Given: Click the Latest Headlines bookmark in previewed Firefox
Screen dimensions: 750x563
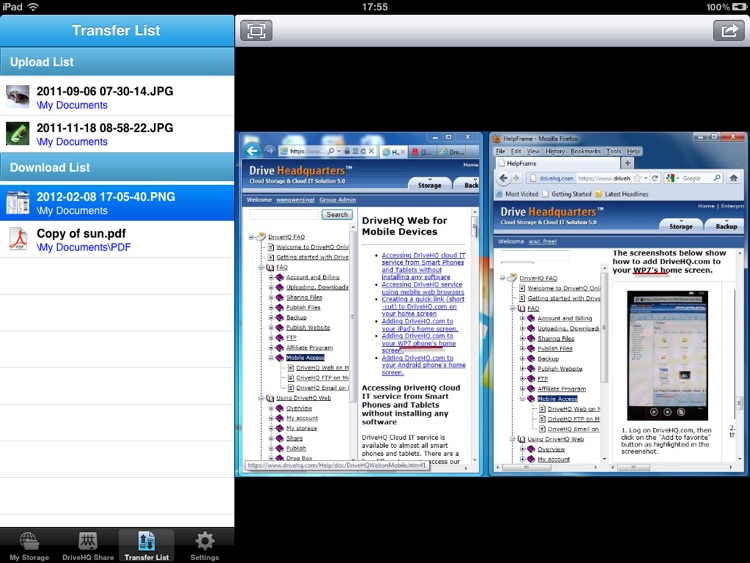Looking at the screenshot, I should pyautogui.click(x=622, y=194).
